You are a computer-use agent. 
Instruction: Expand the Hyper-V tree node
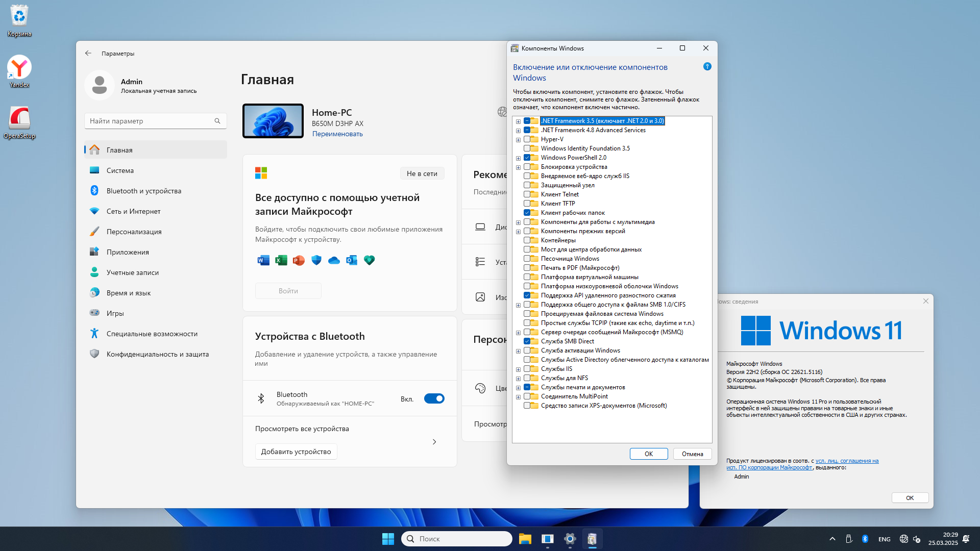point(518,140)
